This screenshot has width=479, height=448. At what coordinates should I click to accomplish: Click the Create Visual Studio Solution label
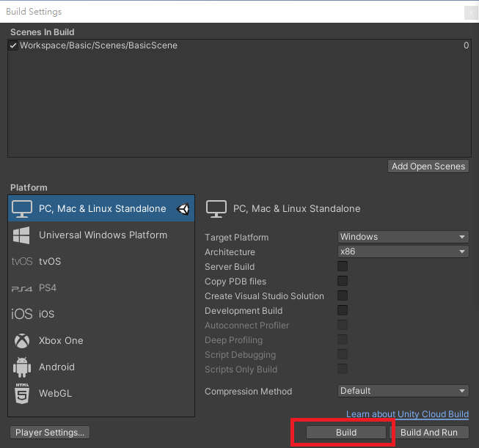tap(264, 296)
